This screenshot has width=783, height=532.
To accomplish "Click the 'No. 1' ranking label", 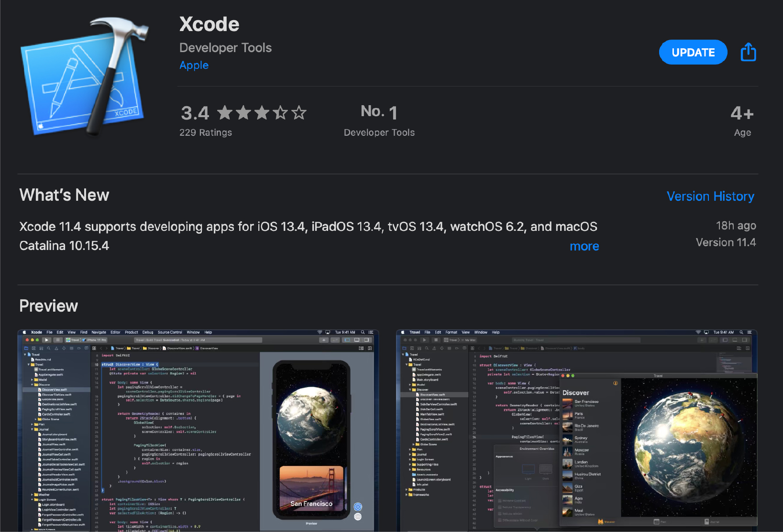I will coord(379,112).
